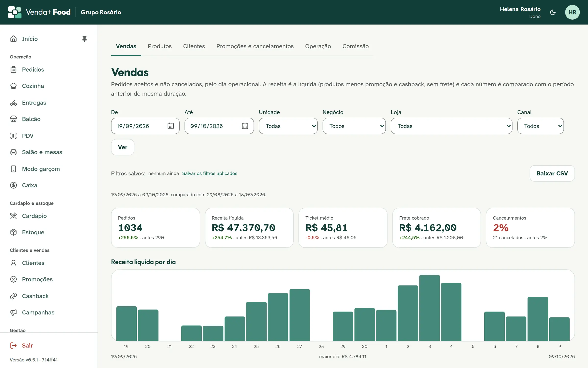Click the tallest chart bar for day 3
This screenshot has width=588, height=368.
click(x=429, y=308)
